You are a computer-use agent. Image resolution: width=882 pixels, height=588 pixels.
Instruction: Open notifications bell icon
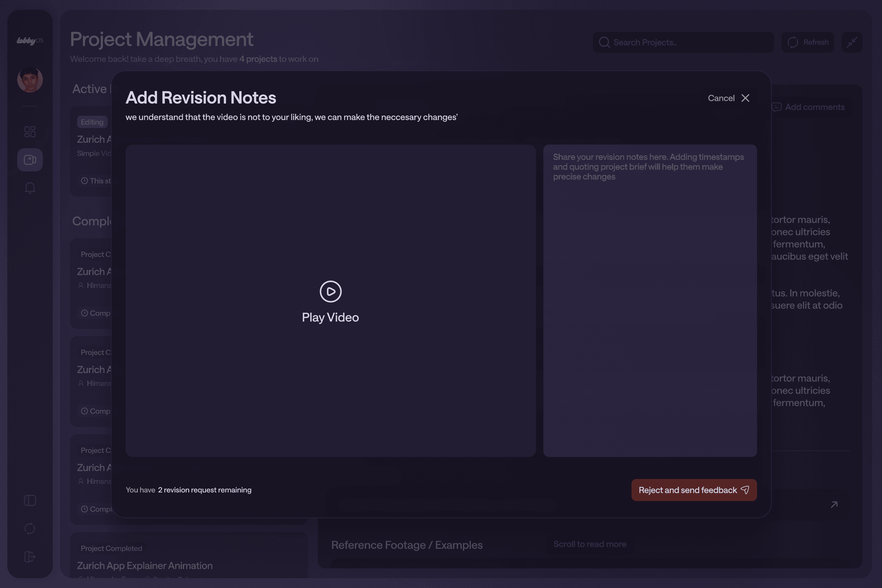click(x=30, y=188)
